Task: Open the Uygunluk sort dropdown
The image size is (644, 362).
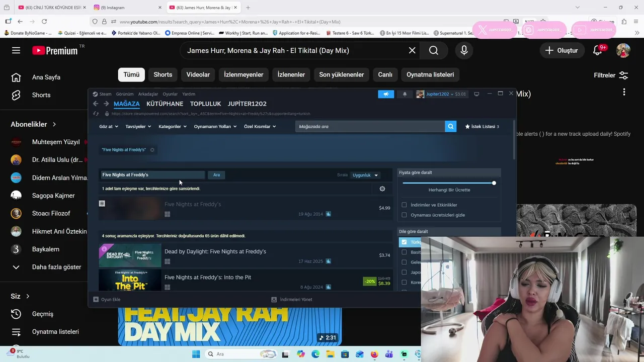Action: point(365,175)
